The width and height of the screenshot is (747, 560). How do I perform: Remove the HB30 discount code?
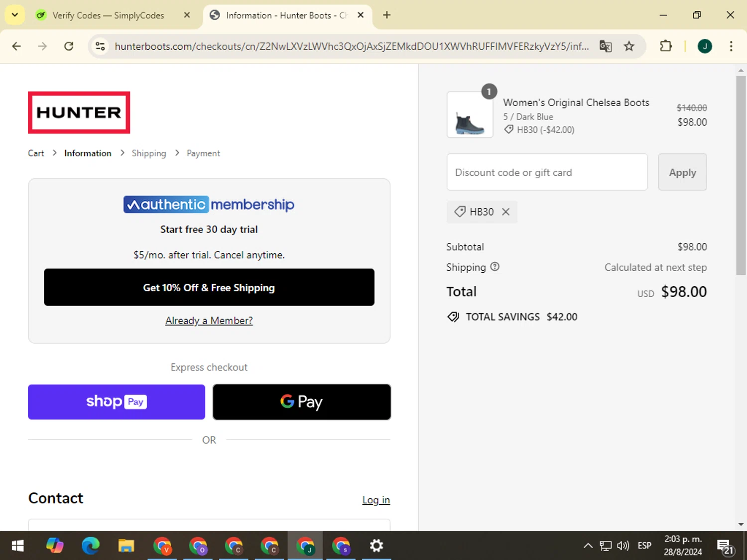pyautogui.click(x=505, y=212)
